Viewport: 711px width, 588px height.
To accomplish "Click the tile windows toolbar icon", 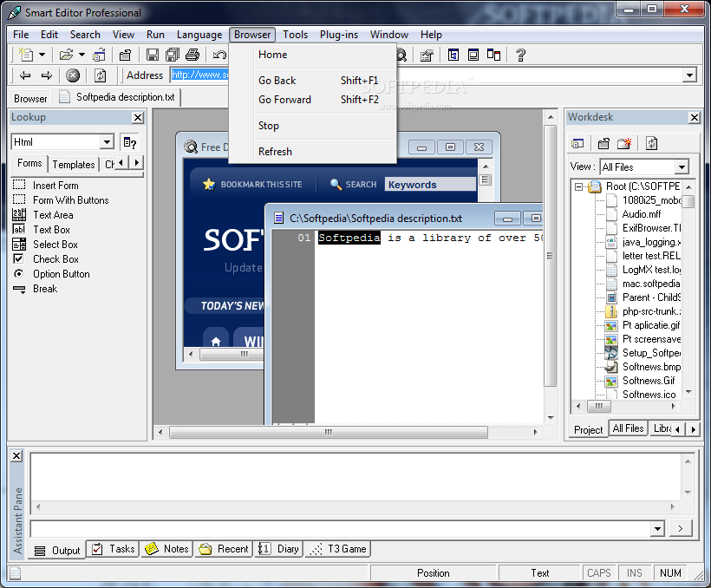I will [x=453, y=55].
